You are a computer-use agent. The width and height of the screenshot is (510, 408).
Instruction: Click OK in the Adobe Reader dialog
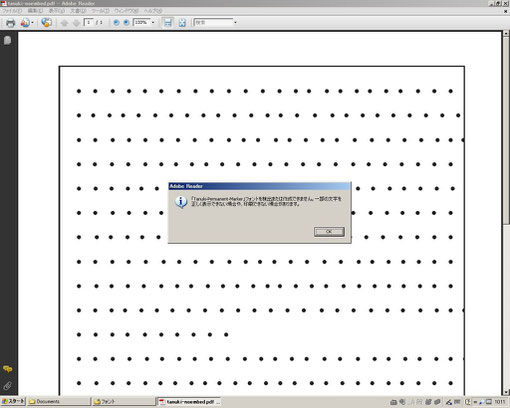[x=329, y=232]
